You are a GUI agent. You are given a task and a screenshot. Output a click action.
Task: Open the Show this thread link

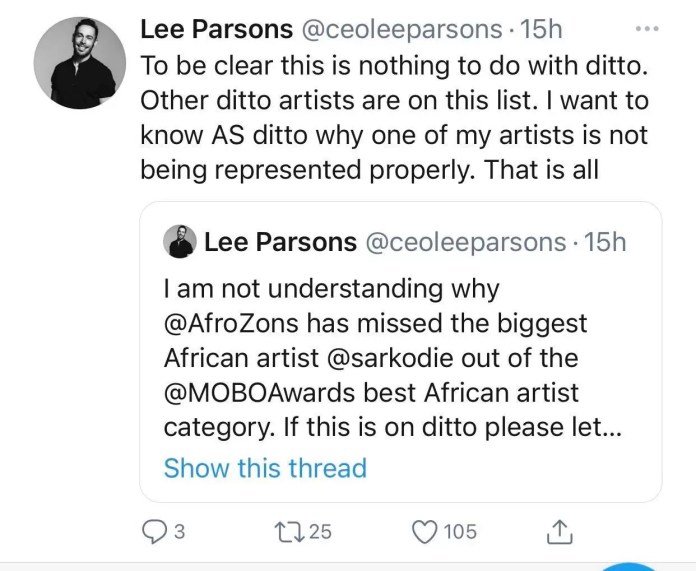point(265,468)
